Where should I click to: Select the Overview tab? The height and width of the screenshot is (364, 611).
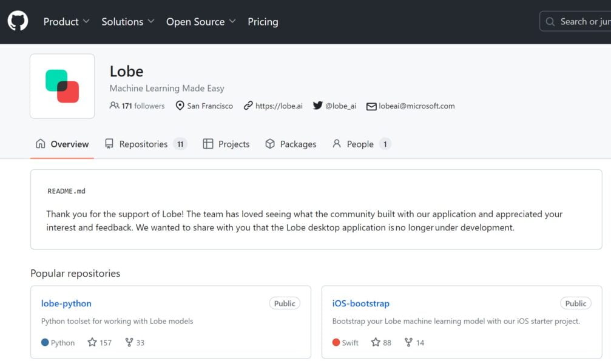(x=62, y=144)
